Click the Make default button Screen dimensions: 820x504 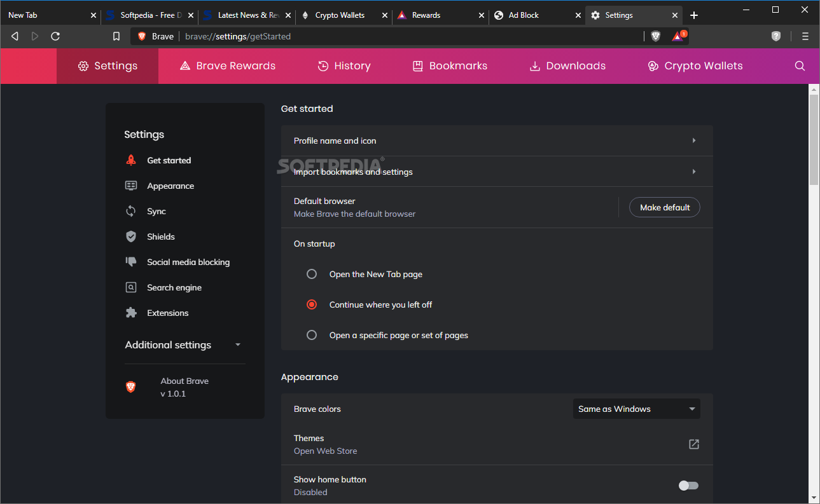(665, 207)
